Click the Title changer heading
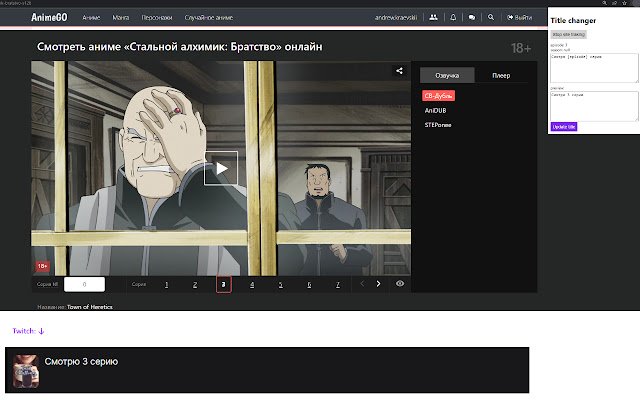Image resolution: width=640 pixels, height=400 pixels. tap(573, 20)
